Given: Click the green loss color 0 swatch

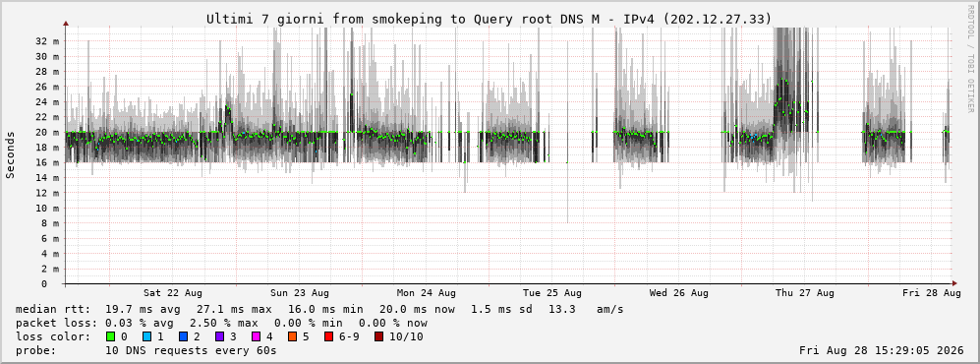Looking at the screenshot, I should (111, 336).
